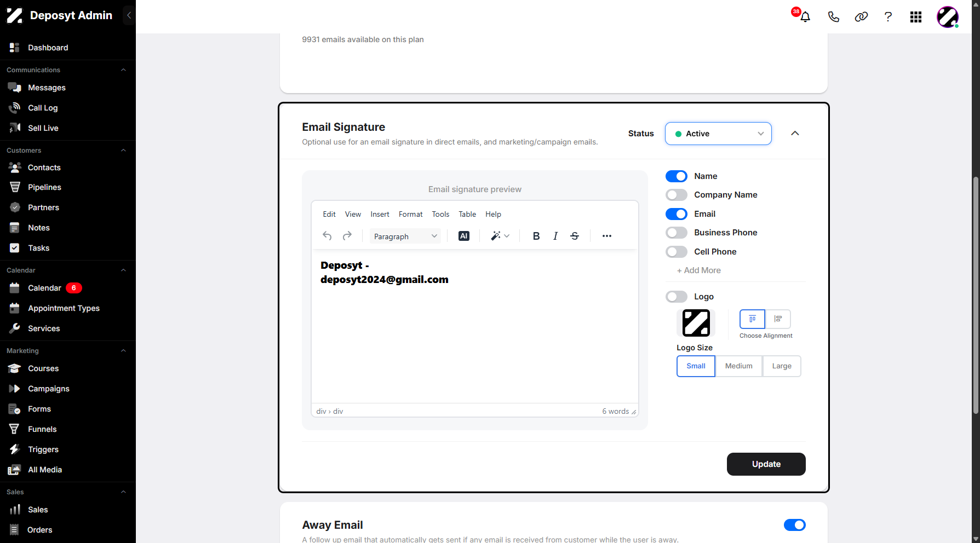The image size is (980, 543).
Task: Open the magic wand AI shortcuts menu
Action: pos(500,236)
